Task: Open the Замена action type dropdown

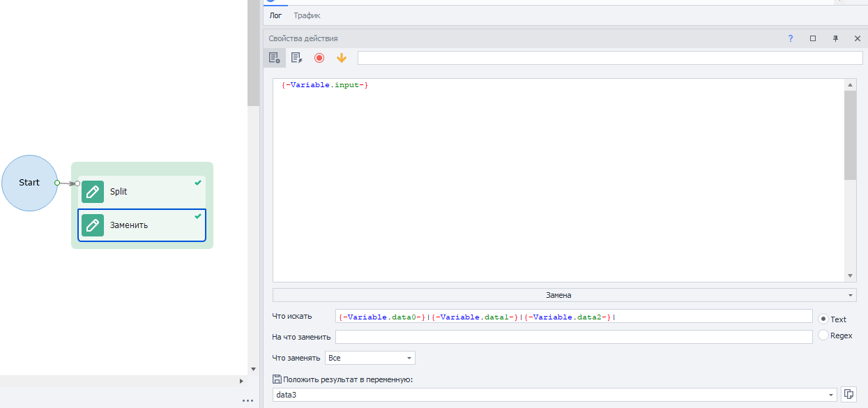Action: coord(564,295)
